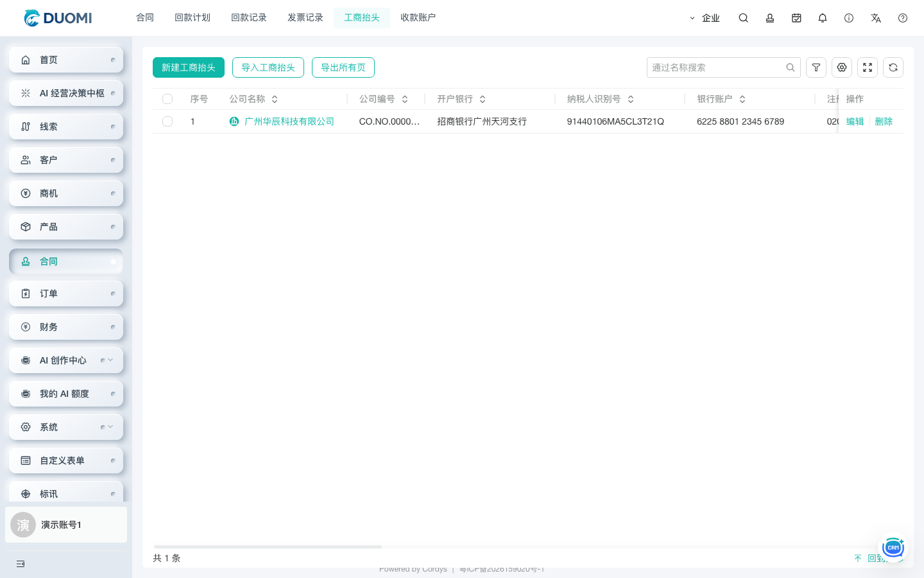The height and width of the screenshot is (578, 924).
Task: Click 新建工商抬头 button
Action: tap(189, 67)
